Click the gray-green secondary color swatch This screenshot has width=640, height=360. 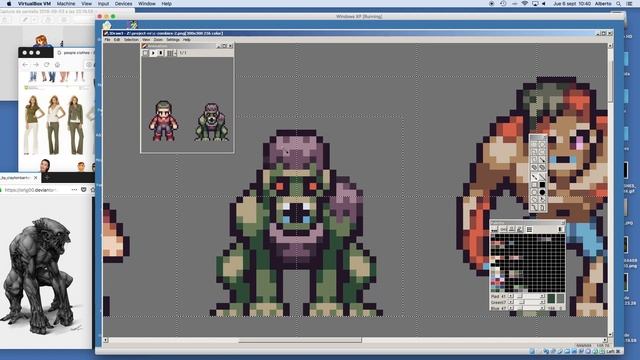pyautogui.click(x=561, y=299)
